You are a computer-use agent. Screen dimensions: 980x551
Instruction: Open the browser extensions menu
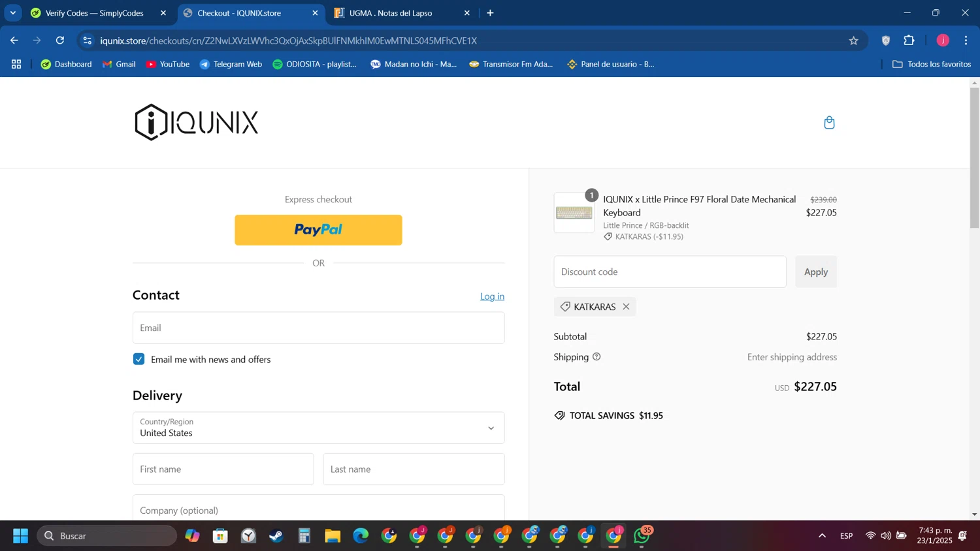point(909,40)
